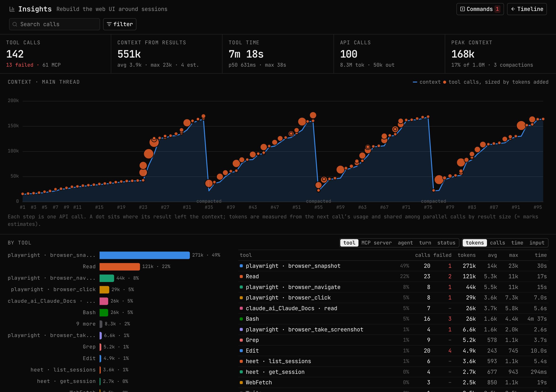Click Edit row's failed count 4

[x=450, y=351]
